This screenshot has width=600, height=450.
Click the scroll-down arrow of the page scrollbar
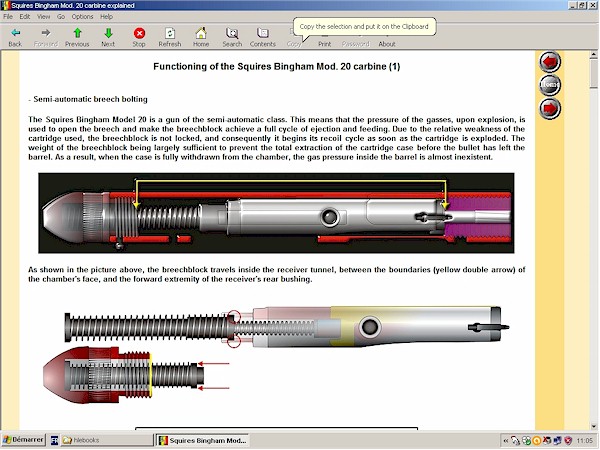[593, 426]
